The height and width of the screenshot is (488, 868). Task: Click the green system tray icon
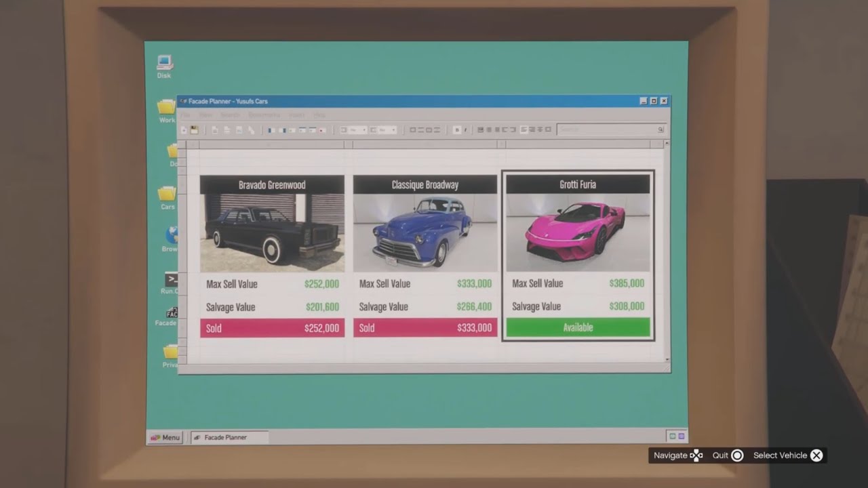[x=672, y=436]
